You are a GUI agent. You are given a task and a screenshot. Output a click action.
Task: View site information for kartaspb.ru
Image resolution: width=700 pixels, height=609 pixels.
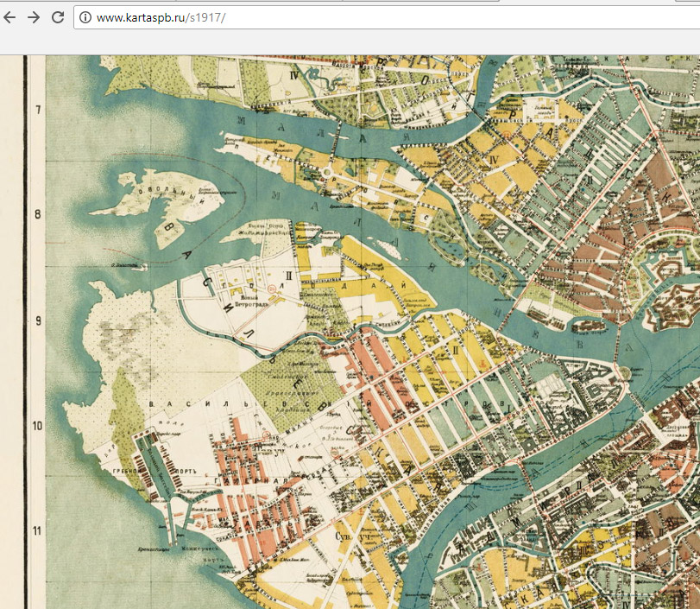[x=85, y=17]
